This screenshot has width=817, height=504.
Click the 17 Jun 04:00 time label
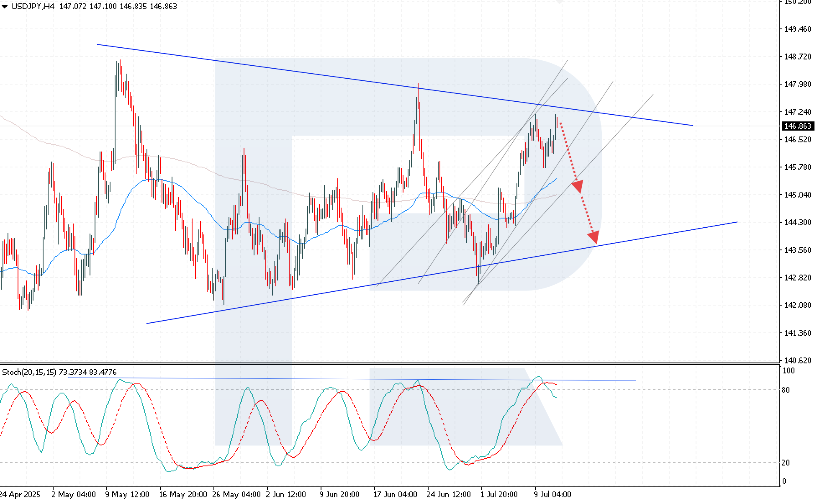(395, 494)
